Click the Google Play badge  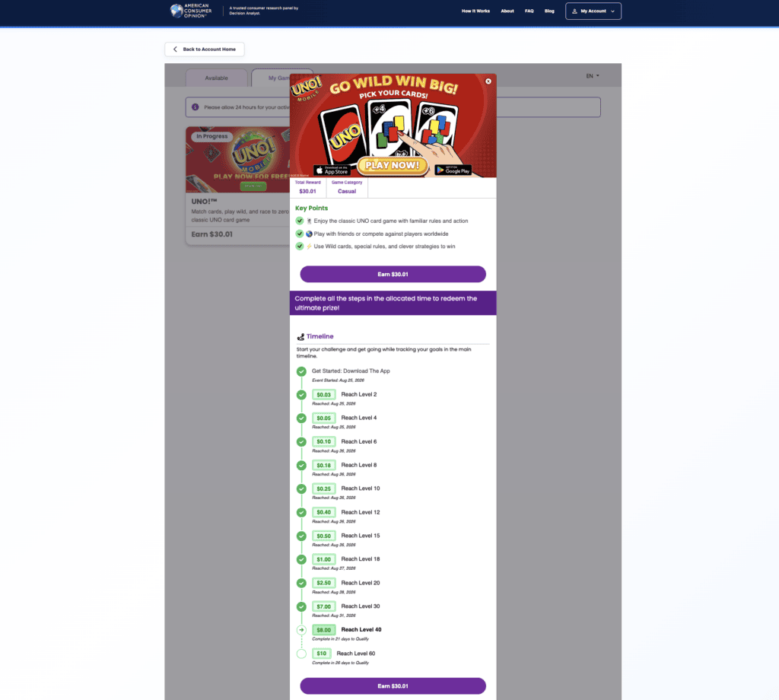453,170
